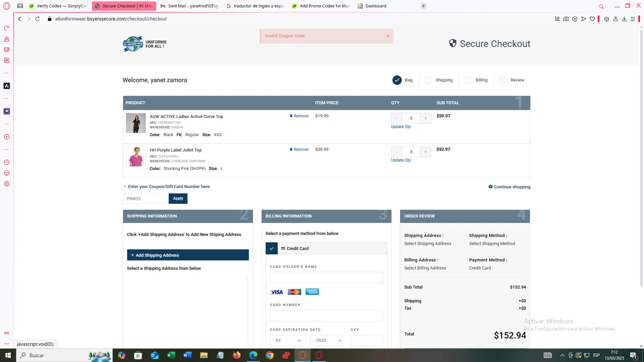Go to the Shipping checkout step
644x362 pixels.
pyautogui.click(x=438, y=80)
